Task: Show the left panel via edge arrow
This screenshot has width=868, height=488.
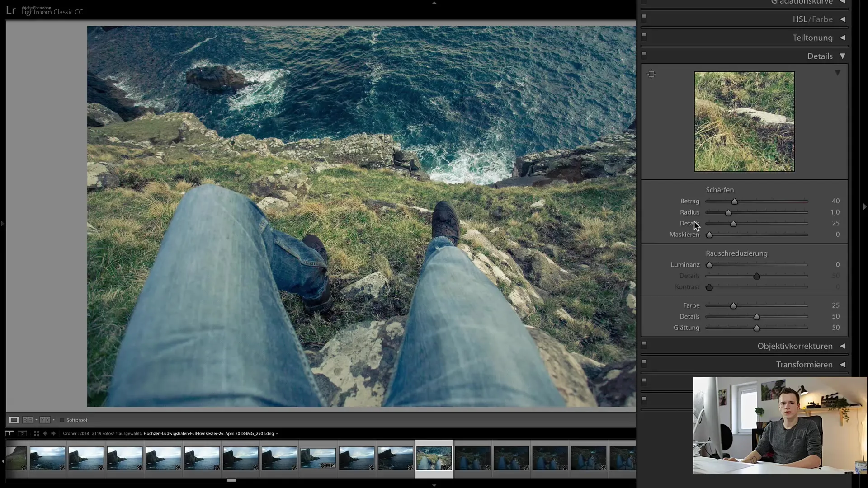Action: coord(2,223)
